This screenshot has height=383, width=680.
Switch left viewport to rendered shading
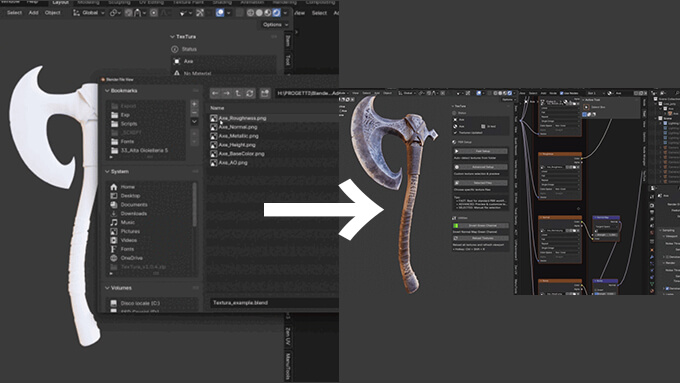point(277,13)
